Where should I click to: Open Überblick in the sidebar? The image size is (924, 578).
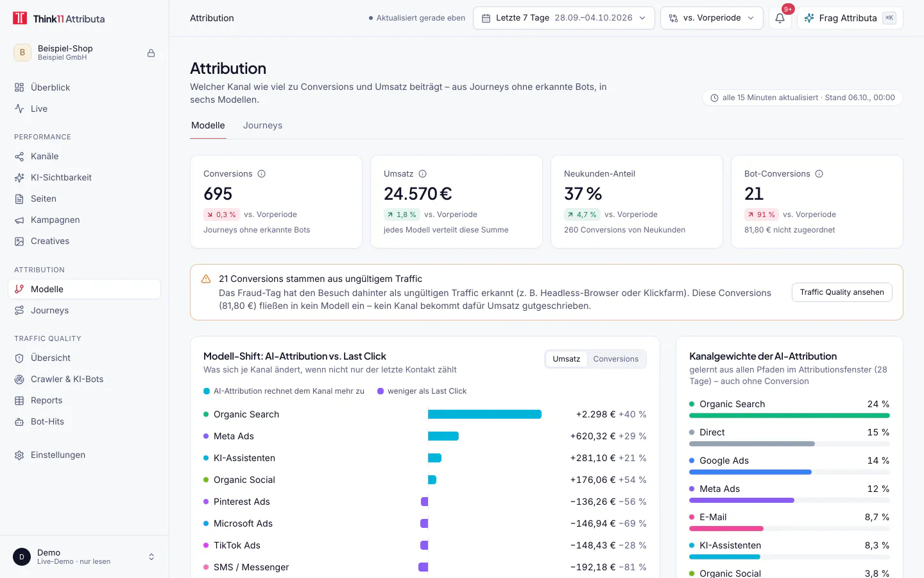(84, 87)
